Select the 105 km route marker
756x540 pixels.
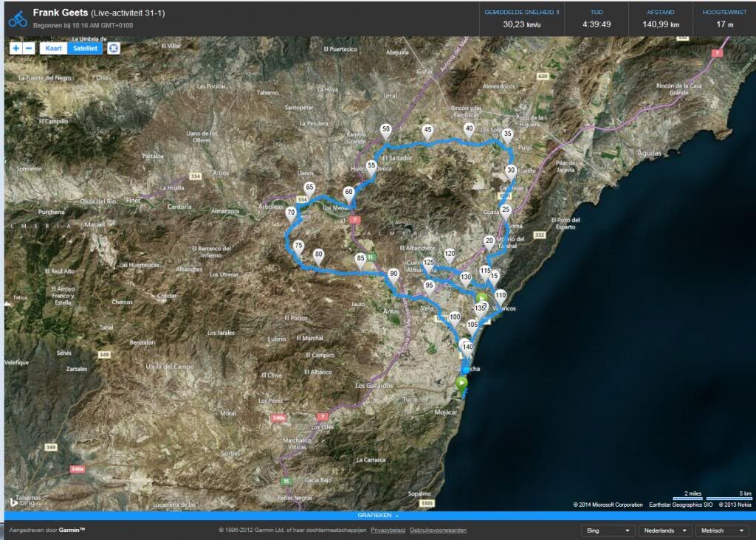[472, 327]
